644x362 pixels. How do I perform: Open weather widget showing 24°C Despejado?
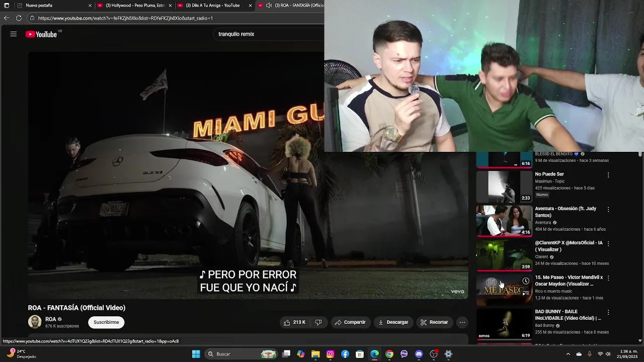point(21,354)
